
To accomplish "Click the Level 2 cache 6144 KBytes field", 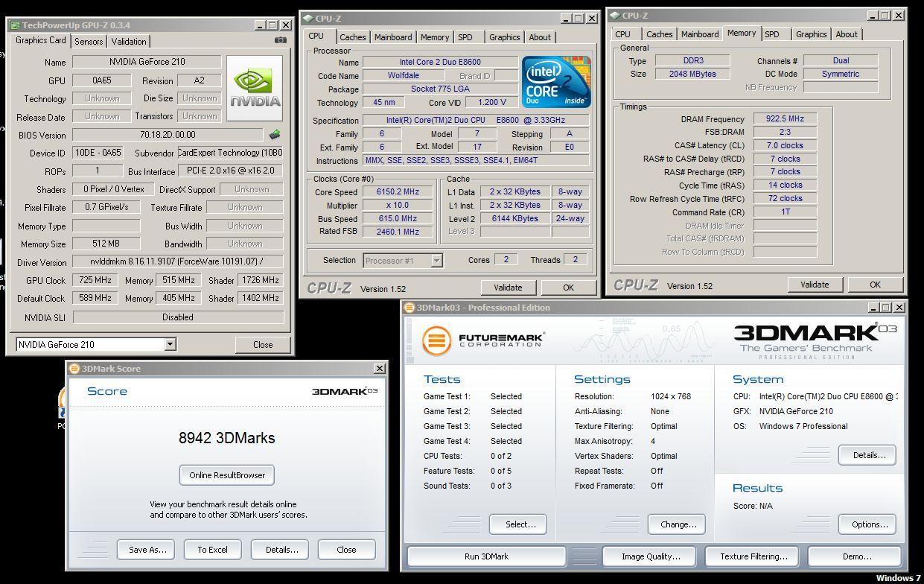I will (515, 218).
